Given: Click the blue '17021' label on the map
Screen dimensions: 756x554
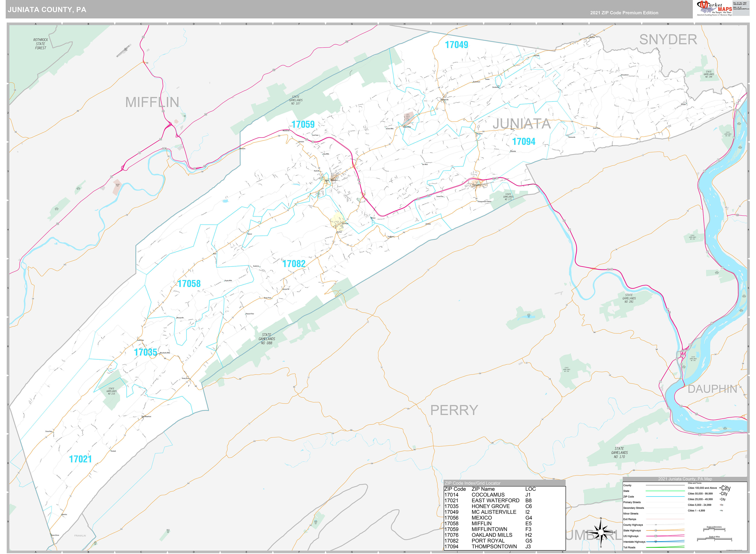Looking at the screenshot, I should 80,459.
